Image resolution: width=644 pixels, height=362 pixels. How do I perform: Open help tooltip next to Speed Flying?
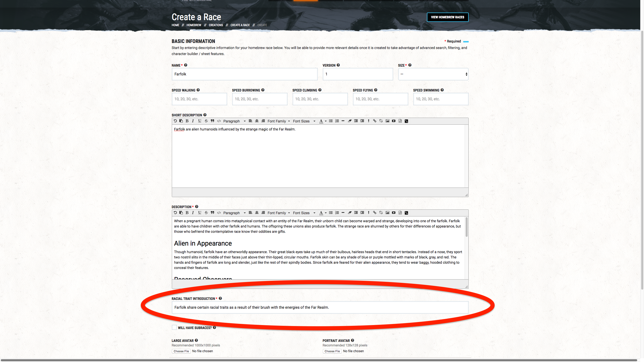click(376, 90)
